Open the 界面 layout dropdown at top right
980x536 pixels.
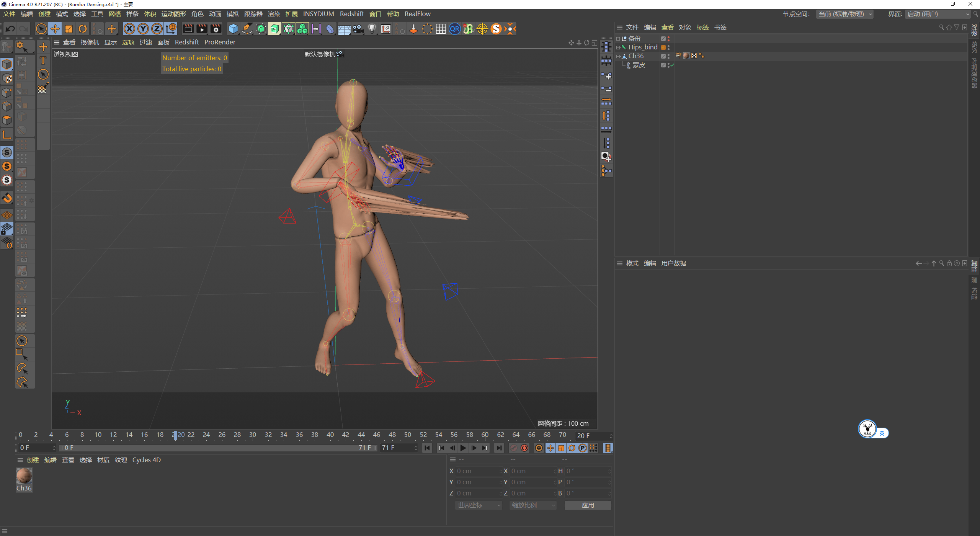[x=938, y=14]
